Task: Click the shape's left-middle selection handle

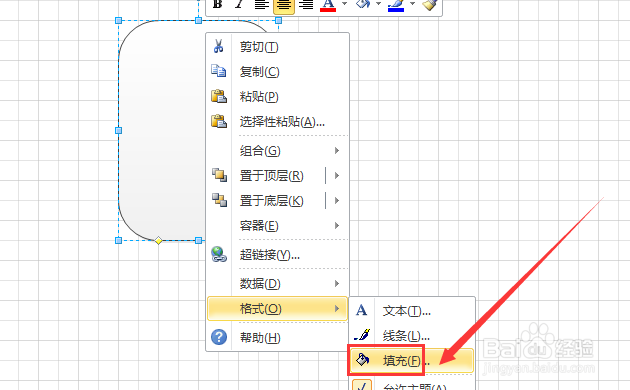Action: [118, 131]
